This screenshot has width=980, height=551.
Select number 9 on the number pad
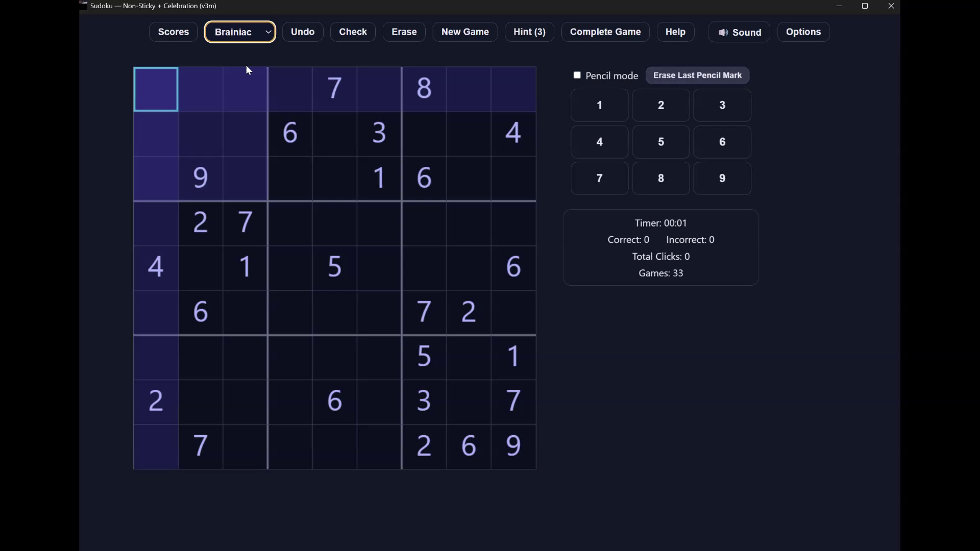[x=722, y=179]
